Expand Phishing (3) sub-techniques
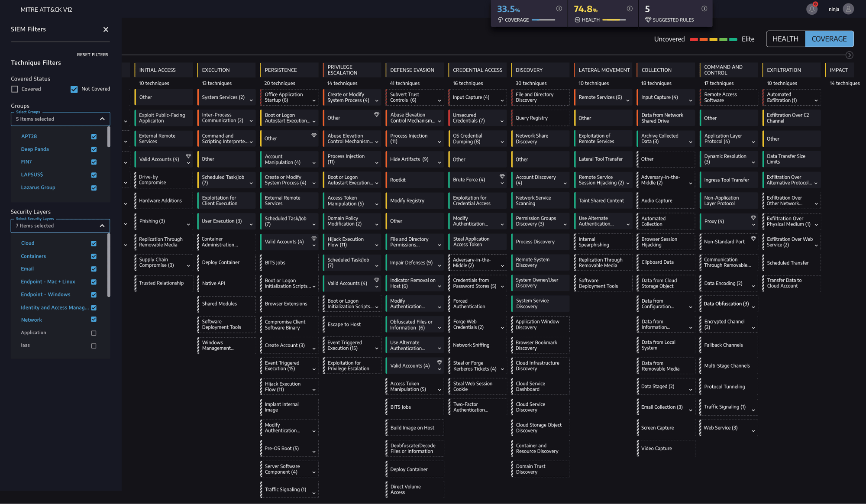Image resolution: width=866 pixels, height=504 pixels. click(x=188, y=224)
